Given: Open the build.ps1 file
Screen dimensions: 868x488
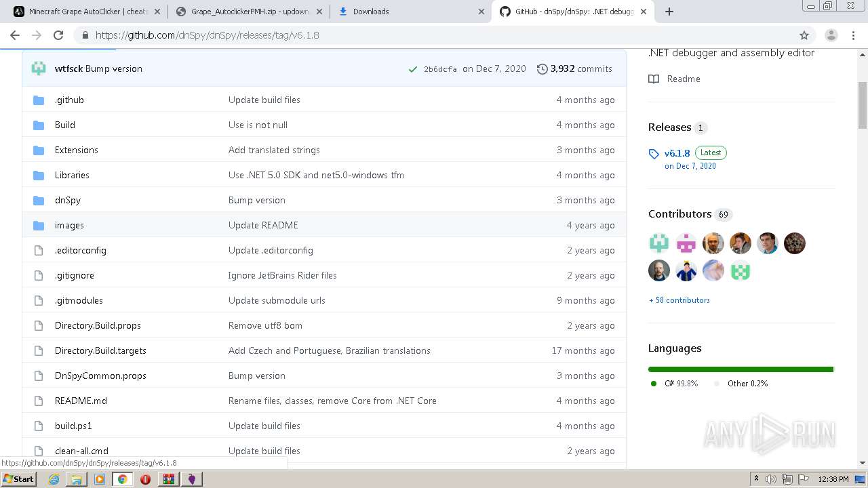Looking at the screenshot, I should (73, 426).
